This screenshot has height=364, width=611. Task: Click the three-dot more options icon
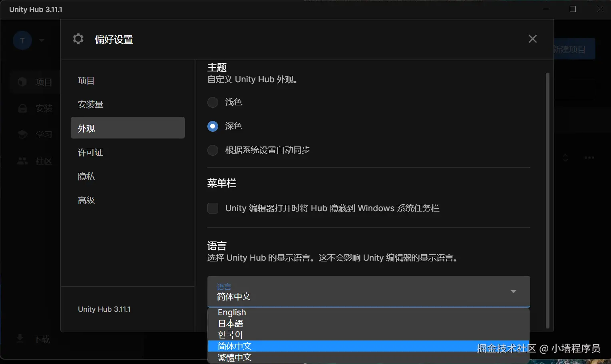[589, 158]
